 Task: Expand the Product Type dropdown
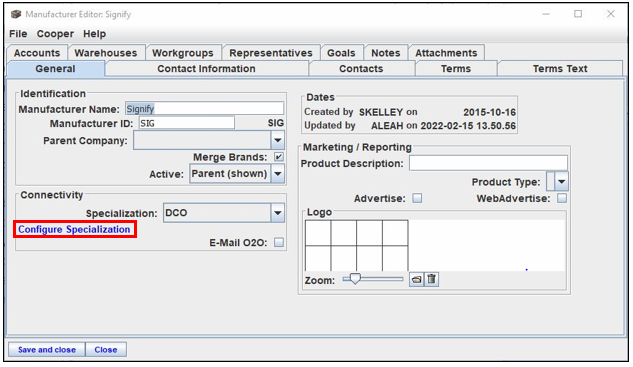click(562, 182)
